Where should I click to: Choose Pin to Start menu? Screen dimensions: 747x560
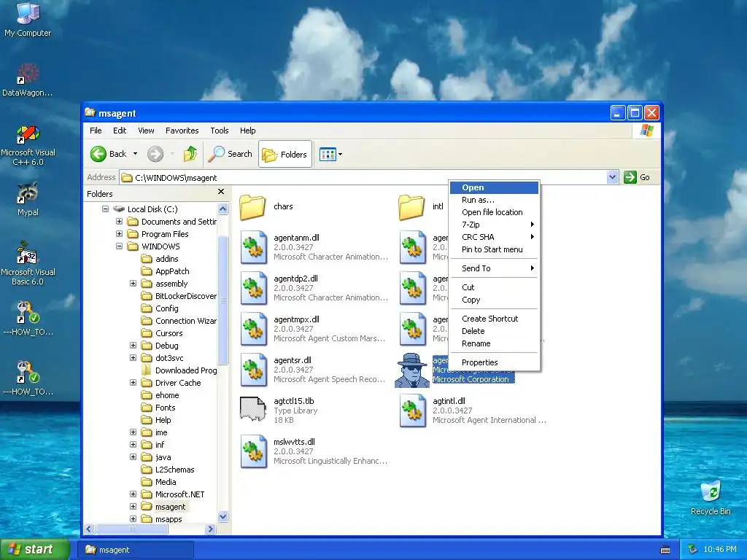coord(494,249)
